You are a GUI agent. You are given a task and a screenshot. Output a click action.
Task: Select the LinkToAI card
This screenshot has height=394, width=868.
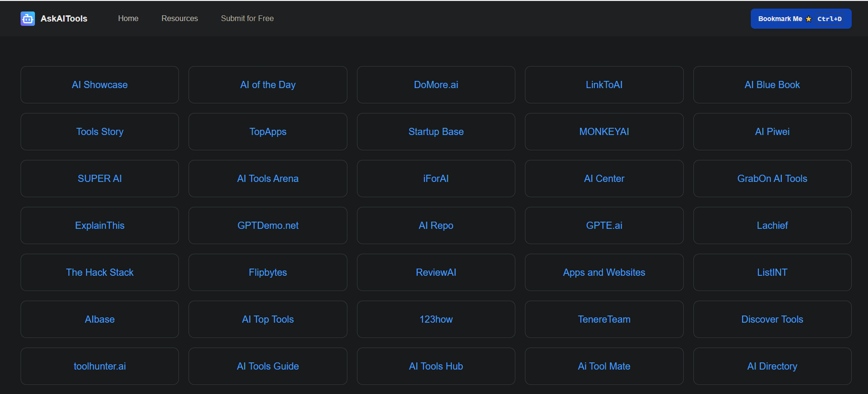click(604, 85)
